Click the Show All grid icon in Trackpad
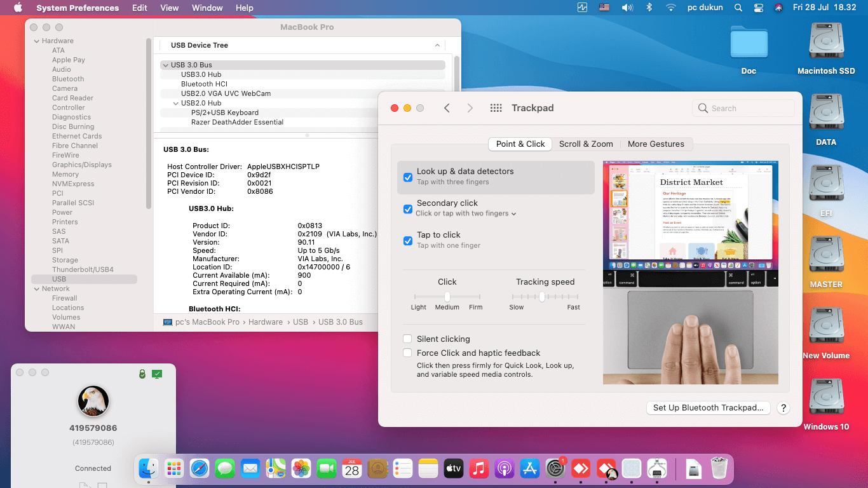Image resolution: width=868 pixels, height=488 pixels. pyautogui.click(x=496, y=108)
